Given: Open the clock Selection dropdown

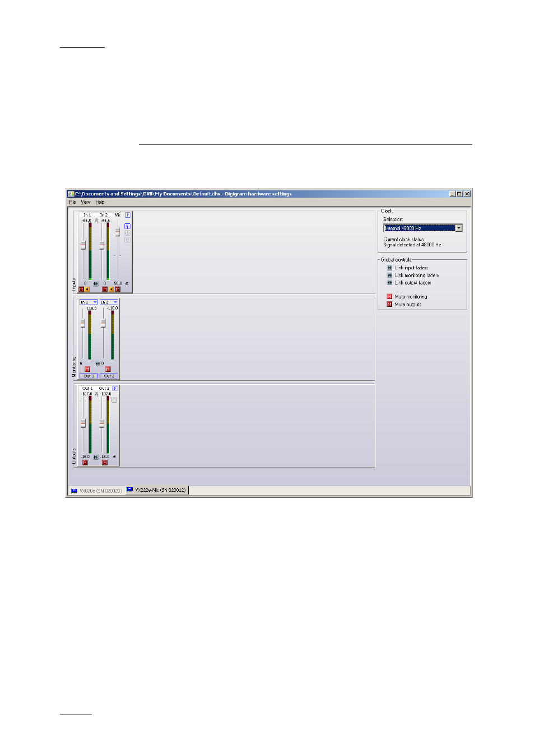Looking at the screenshot, I should [459, 228].
